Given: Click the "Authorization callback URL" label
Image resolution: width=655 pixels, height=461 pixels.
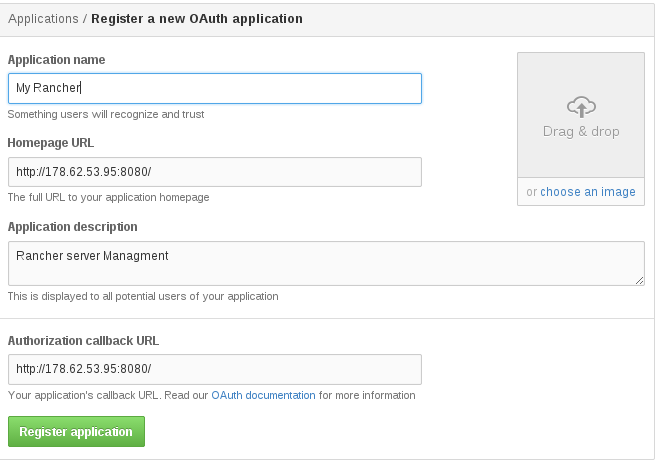Looking at the screenshot, I should 83,340.
